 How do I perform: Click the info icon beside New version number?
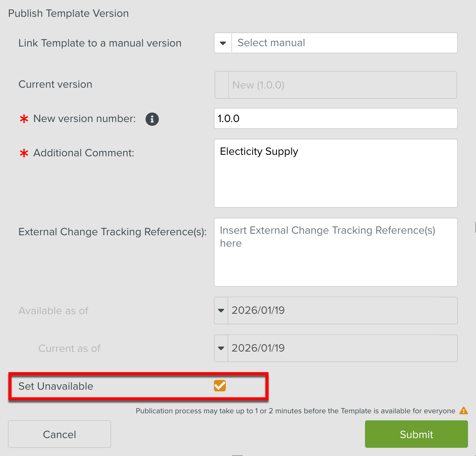tap(152, 119)
